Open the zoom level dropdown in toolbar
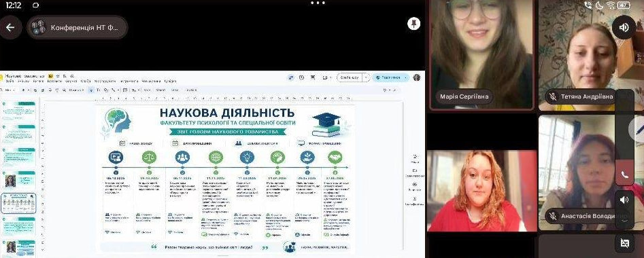 coord(76,90)
